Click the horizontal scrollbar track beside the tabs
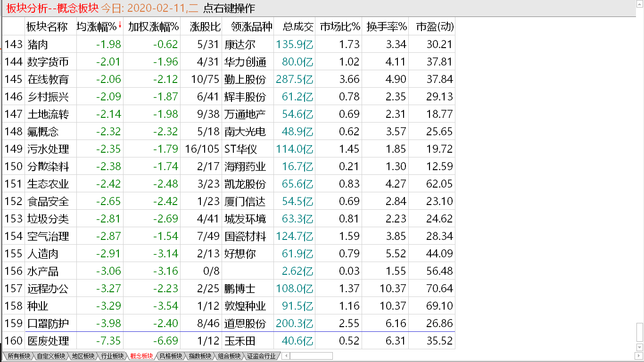The image size is (644, 362). (x=311, y=356)
